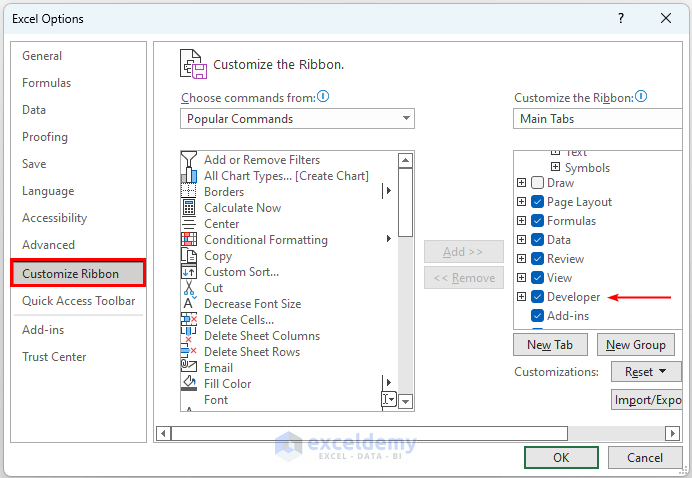Click the Cancel button
The width and height of the screenshot is (692, 478).
point(645,458)
